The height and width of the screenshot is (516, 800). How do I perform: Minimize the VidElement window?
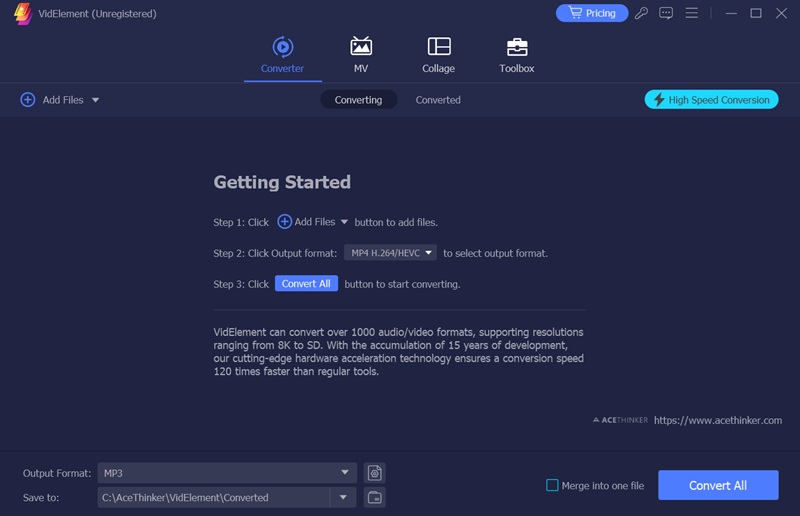point(731,13)
